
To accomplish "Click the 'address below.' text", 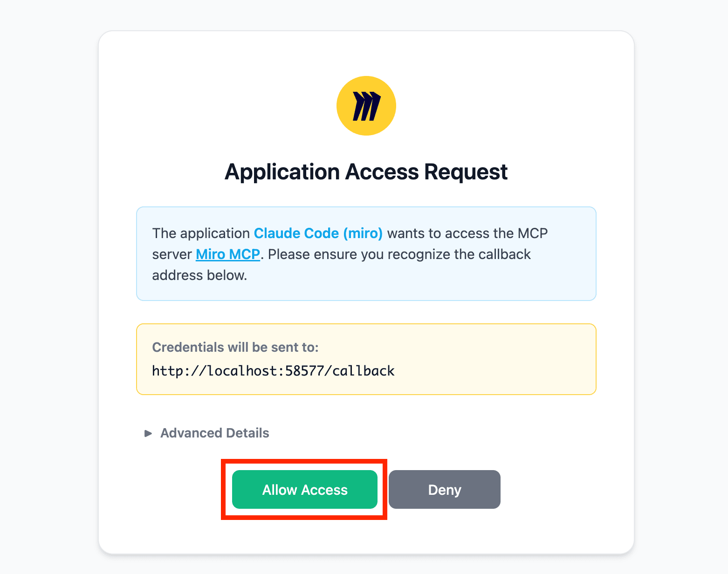I will tap(199, 275).
